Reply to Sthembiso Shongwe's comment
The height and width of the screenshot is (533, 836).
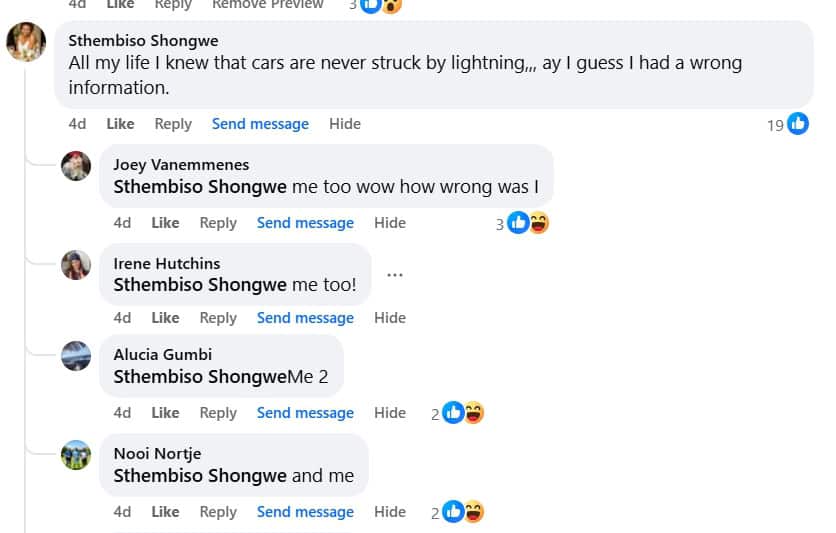173,124
